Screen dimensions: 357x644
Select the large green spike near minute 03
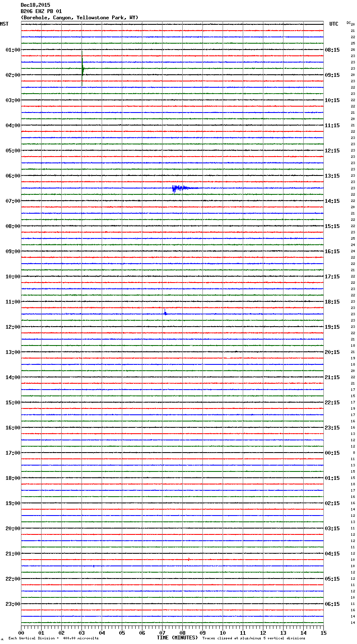[82, 68]
